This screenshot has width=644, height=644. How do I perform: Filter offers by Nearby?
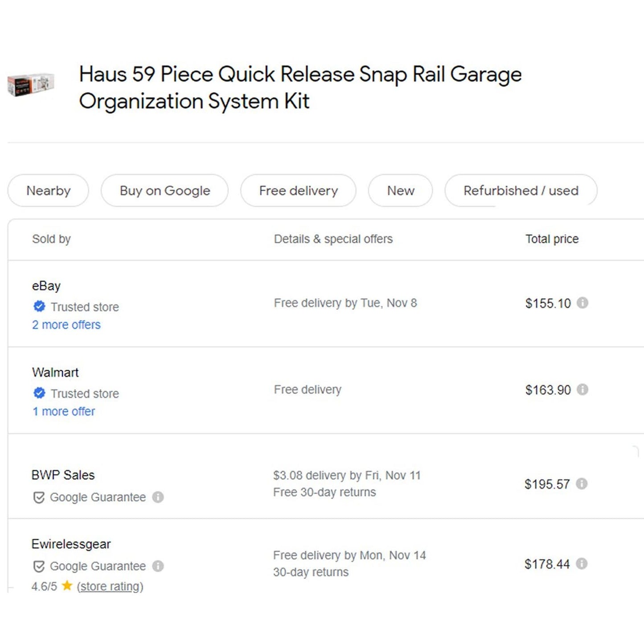coord(48,191)
